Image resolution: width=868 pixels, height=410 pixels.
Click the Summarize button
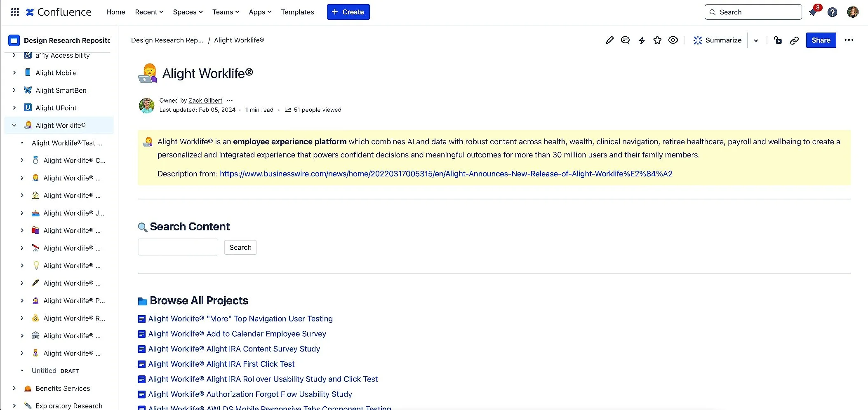click(x=717, y=40)
